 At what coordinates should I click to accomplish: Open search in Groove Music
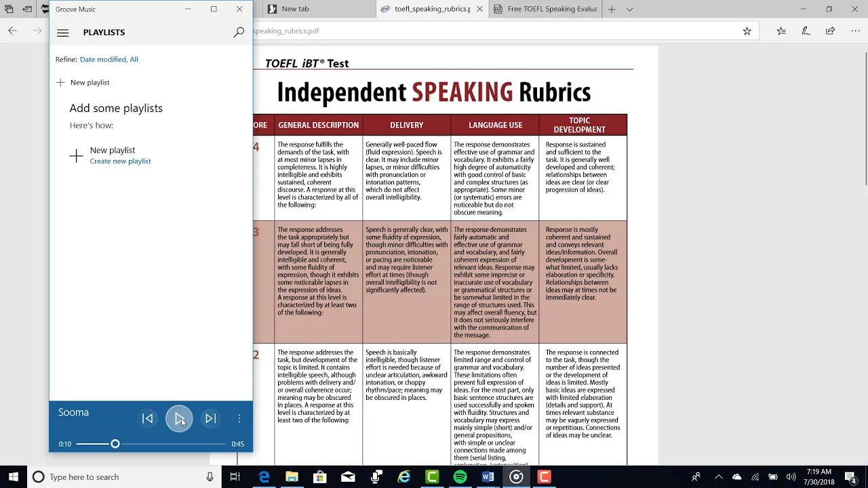(x=239, y=32)
